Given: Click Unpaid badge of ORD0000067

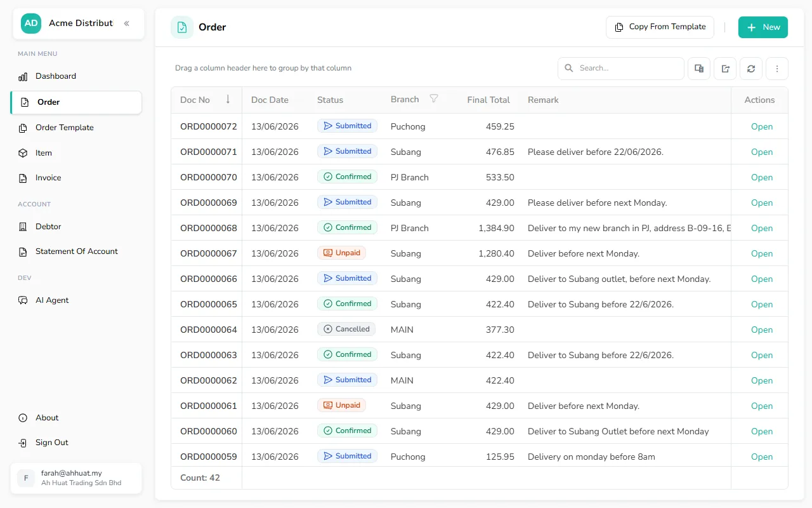Looking at the screenshot, I should [x=341, y=253].
